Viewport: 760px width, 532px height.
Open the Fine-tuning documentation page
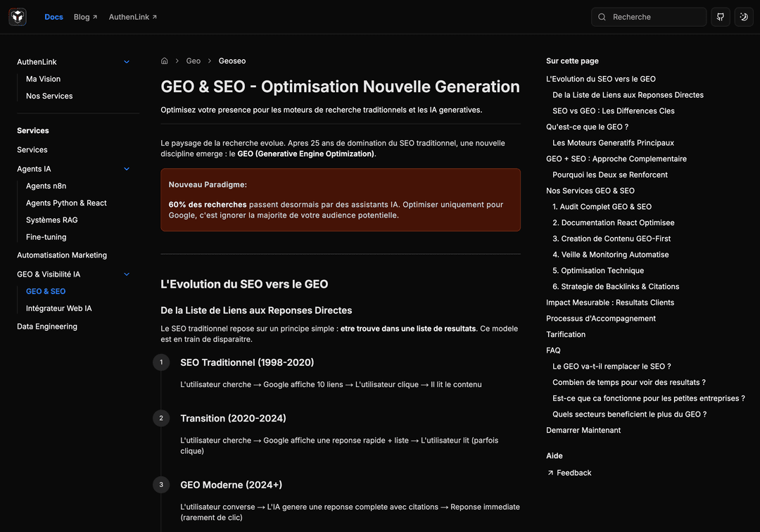pyautogui.click(x=46, y=237)
